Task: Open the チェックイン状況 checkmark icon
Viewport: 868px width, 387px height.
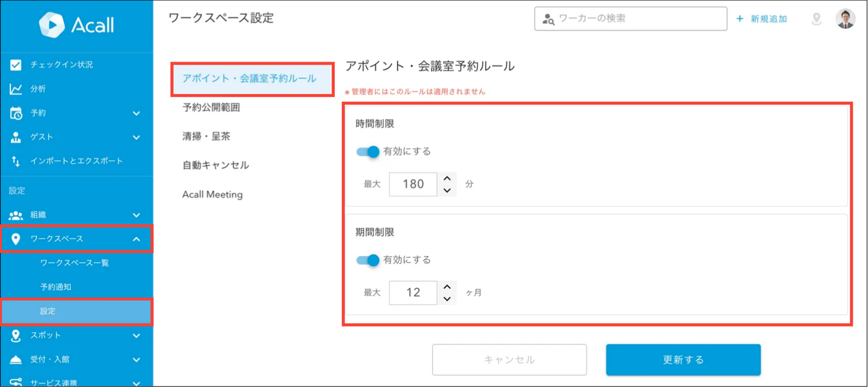Action: point(16,65)
